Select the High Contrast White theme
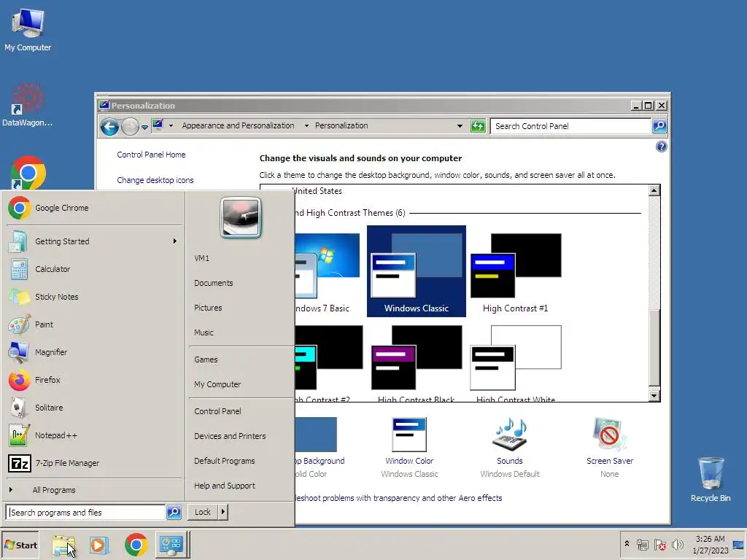Image resolution: width=747 pixels, height=560 pixels. click(x=516, y=365)
